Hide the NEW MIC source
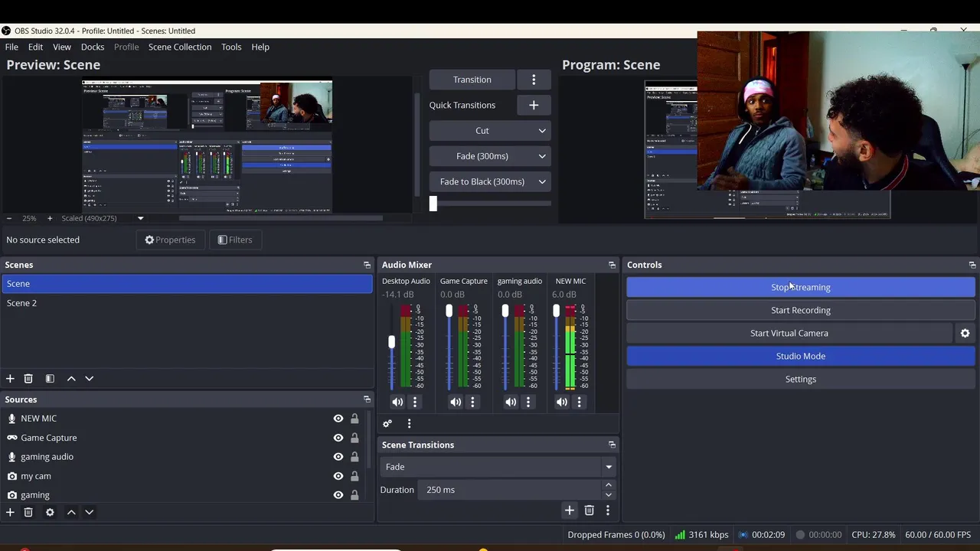This screenshot has width=980, height=551. pyautogui.click(x=338, y=419)
